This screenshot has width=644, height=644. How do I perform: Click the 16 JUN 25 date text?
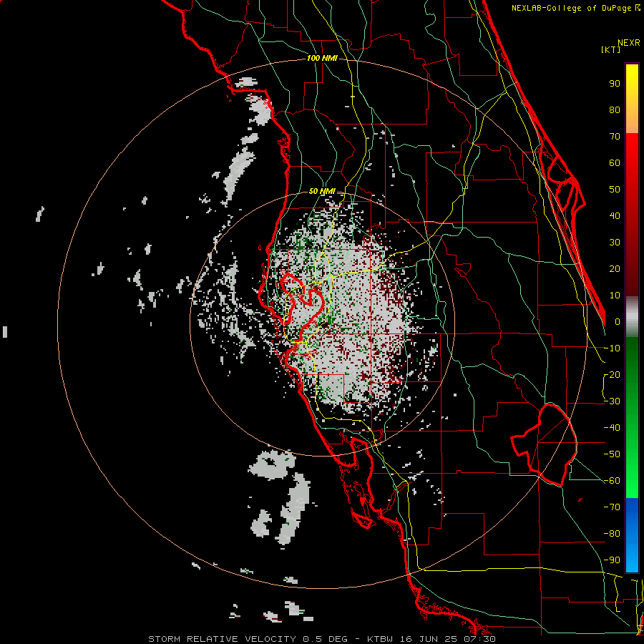pos(429,639)
